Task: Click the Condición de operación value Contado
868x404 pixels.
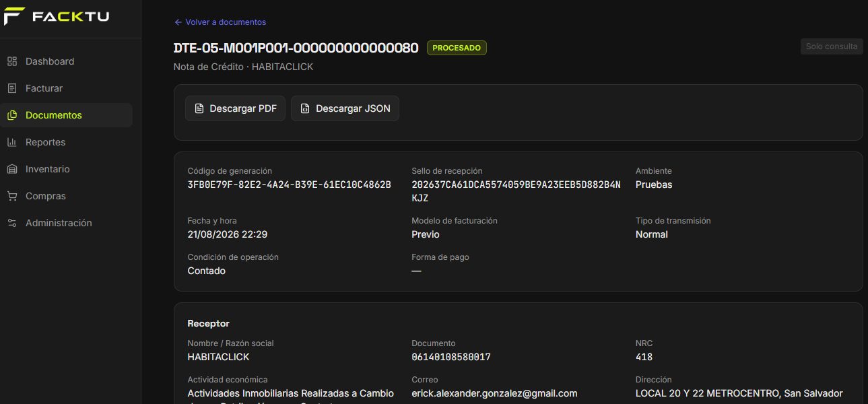Action: [207, 271]
